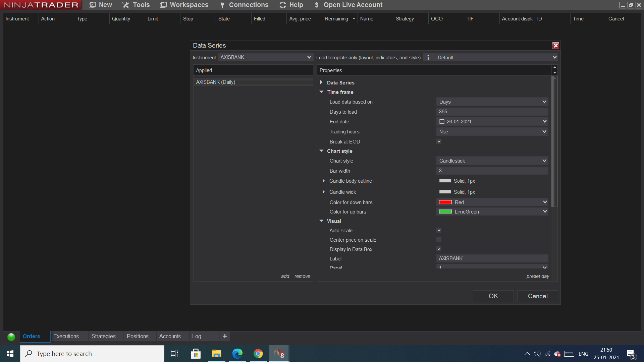The height and width of the screenshot is (362, 644).
Task: Open Google Chrome from the taskbar
Action: 258,354
